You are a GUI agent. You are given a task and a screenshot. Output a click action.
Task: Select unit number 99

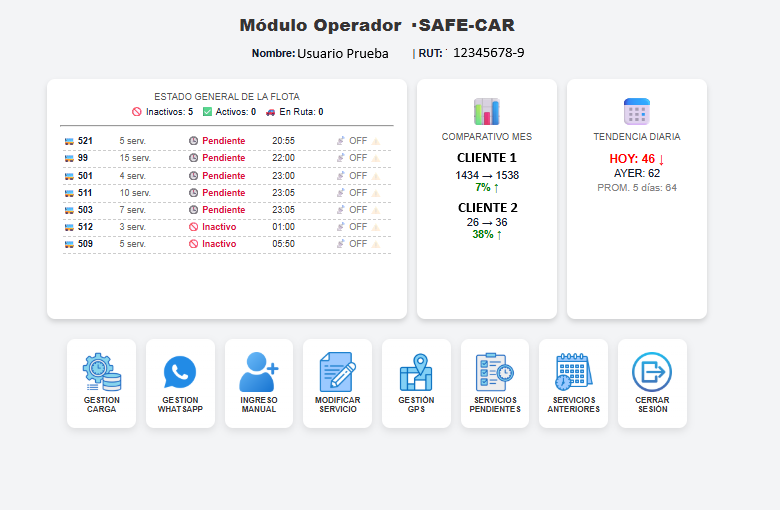click(x=83, y=158)
